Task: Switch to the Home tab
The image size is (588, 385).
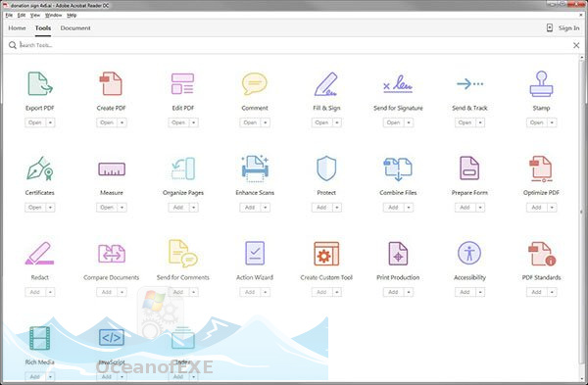Action: coord(17,28)
